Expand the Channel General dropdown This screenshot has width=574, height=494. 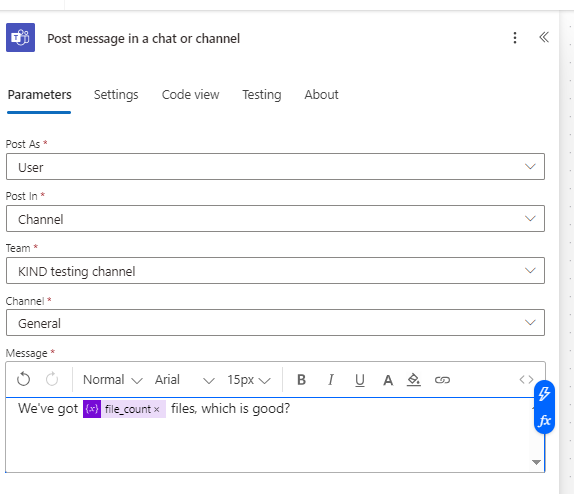(275, 323)
